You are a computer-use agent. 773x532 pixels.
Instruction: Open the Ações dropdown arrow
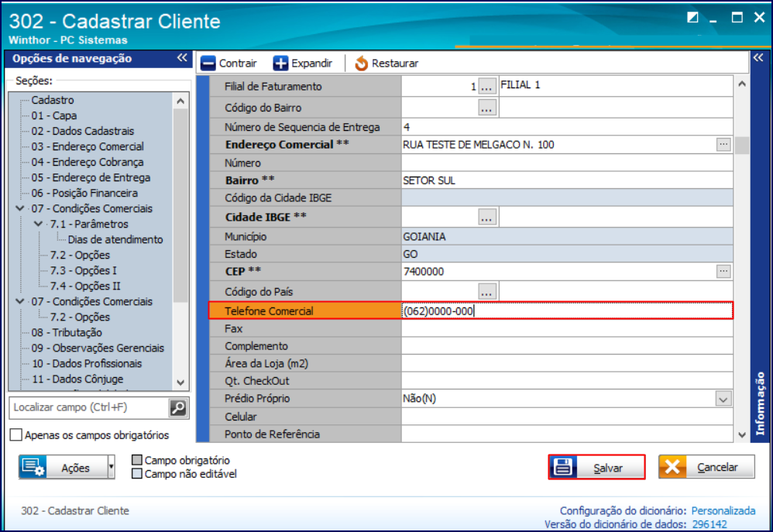pyautogui.click(x=112, y=467)
